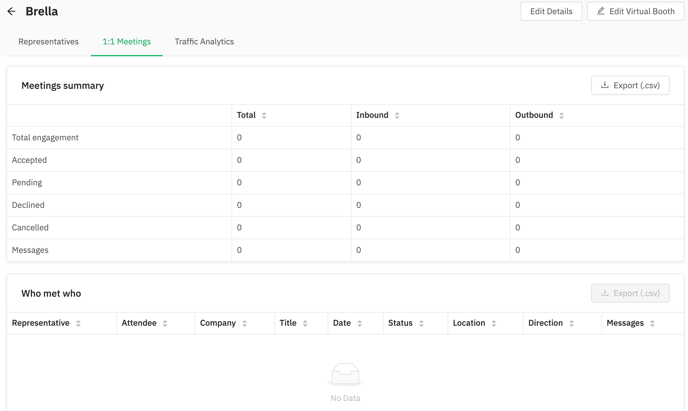Switch to the Representatives tab
688x411 pixels.
coord(48,42)
